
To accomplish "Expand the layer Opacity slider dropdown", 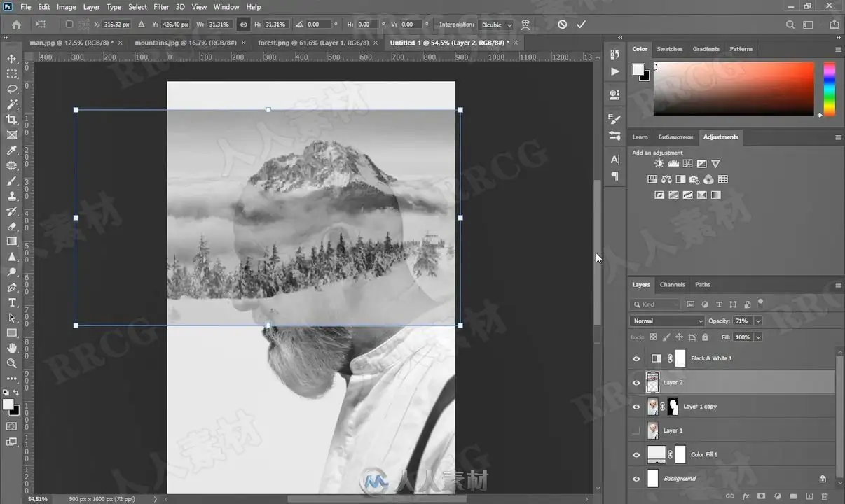I will (758, 321).
